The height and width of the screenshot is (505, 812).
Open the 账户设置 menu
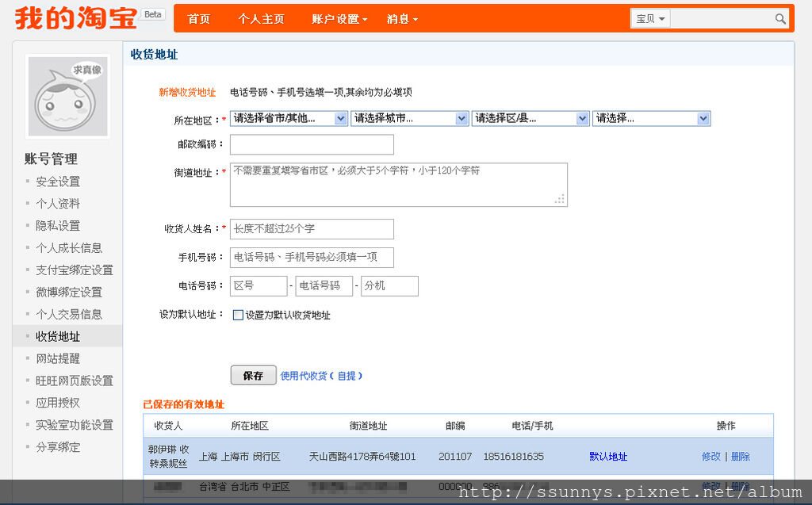(339, 19)
